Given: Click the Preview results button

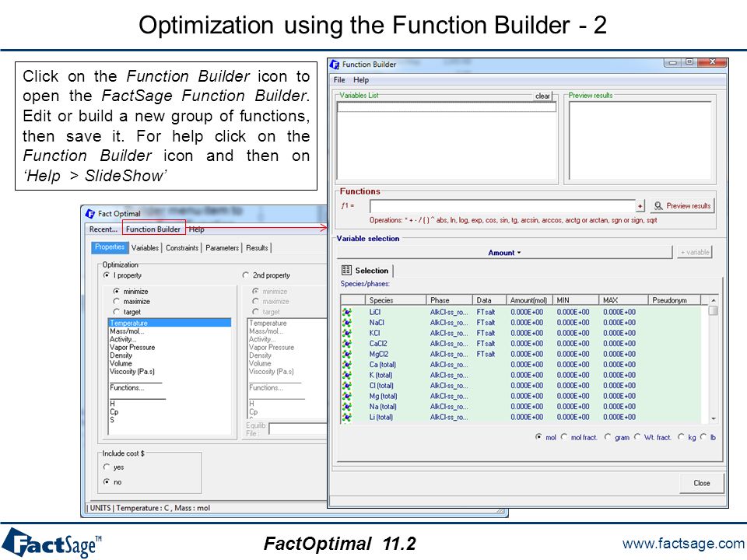Looking at the screenshot, I should pos(682,205).
